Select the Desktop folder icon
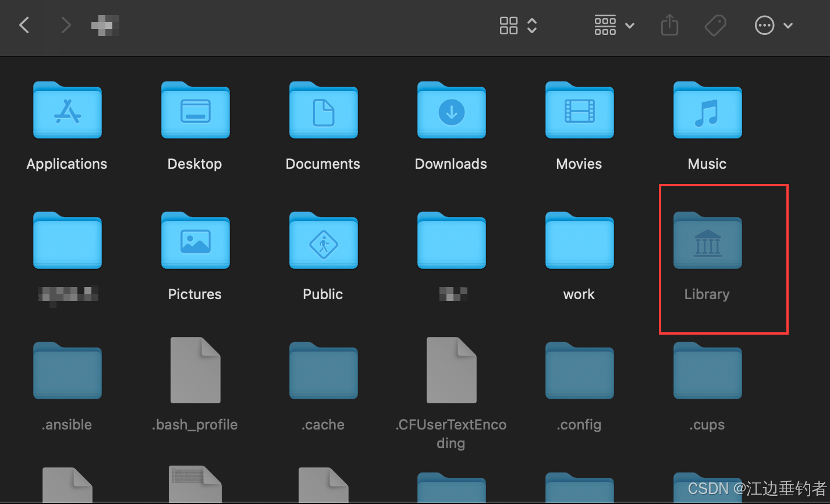 click(196, 110)
